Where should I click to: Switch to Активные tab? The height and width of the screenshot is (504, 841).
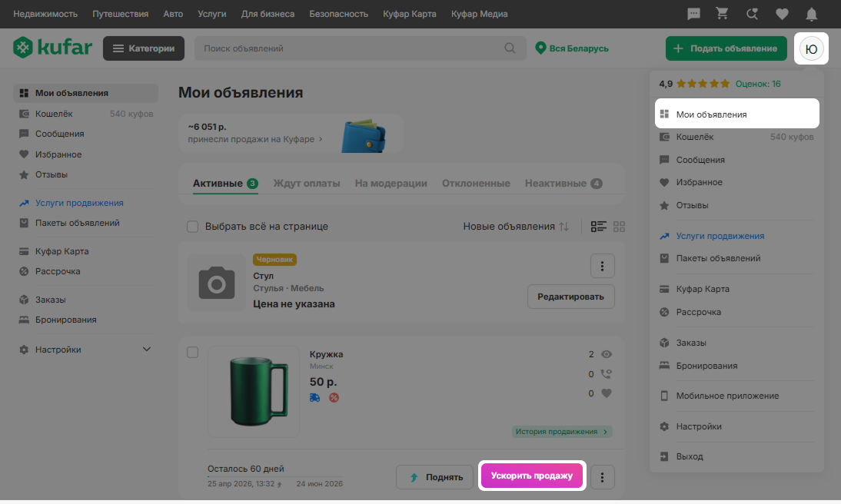pyautogui.click(x=225, y=184)
